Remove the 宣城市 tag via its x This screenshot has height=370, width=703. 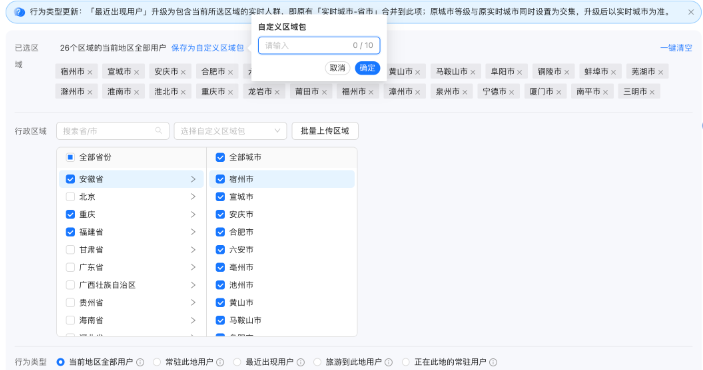coord(136,72)
